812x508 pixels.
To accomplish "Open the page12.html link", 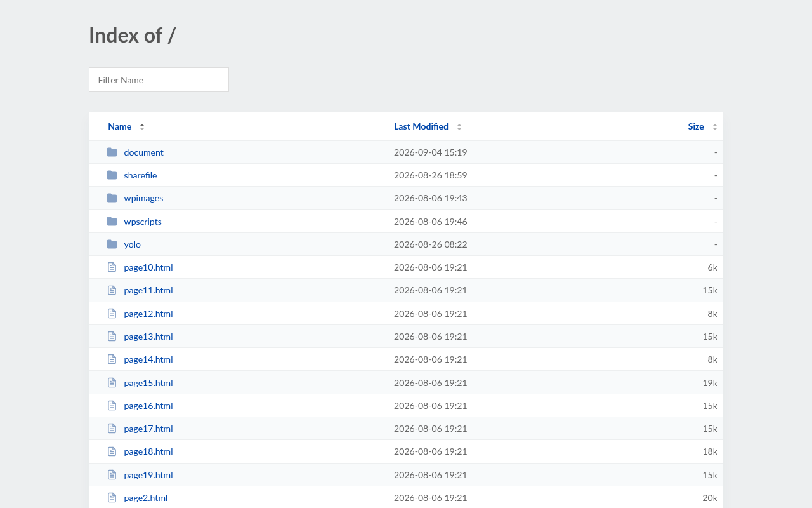I will pyautogui.click(x=148, y=314).
